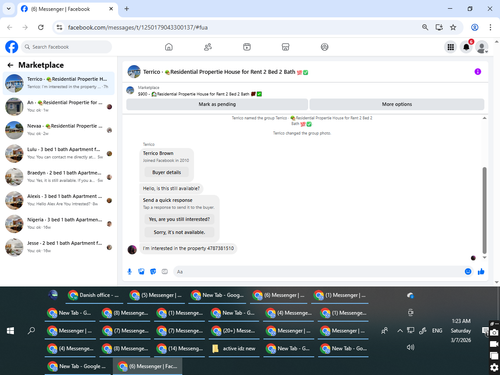Show hidden tray icons chevron

pos(400,331)
